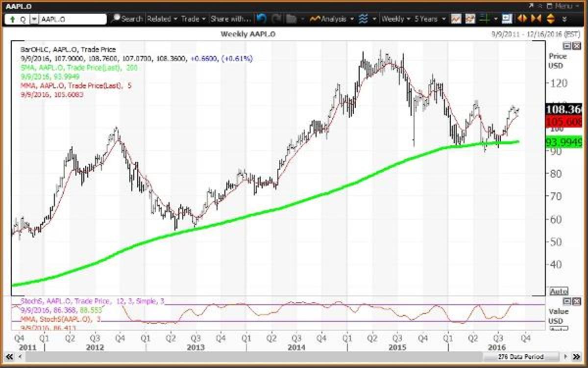Screen dimensions: 588x368
Task: Click the greyed Redo arrow icon
Action: click(x=276, y=19)
